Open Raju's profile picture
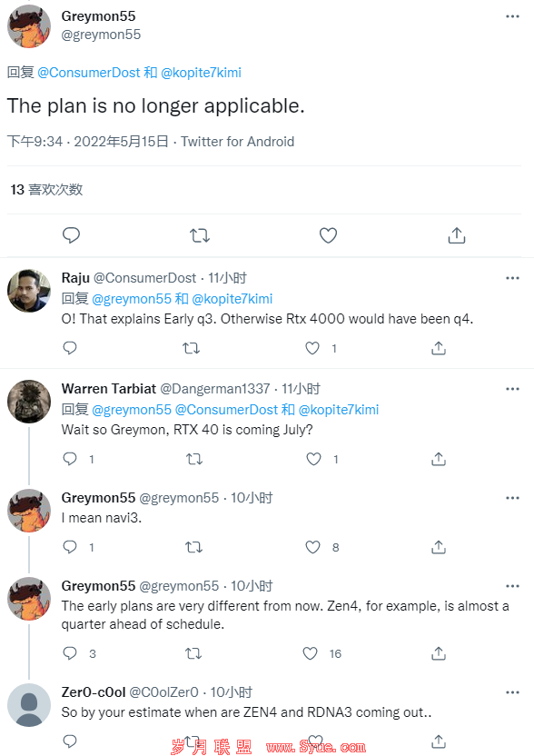This screenshot has width=534, height=756. coord(29,291)
